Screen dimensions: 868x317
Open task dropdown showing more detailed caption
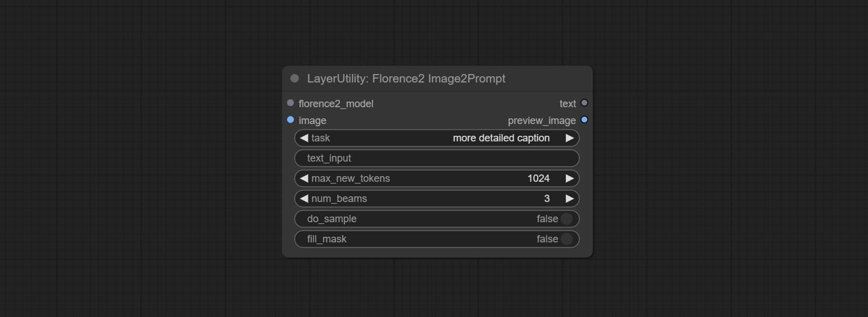click(x=501, y=138)
